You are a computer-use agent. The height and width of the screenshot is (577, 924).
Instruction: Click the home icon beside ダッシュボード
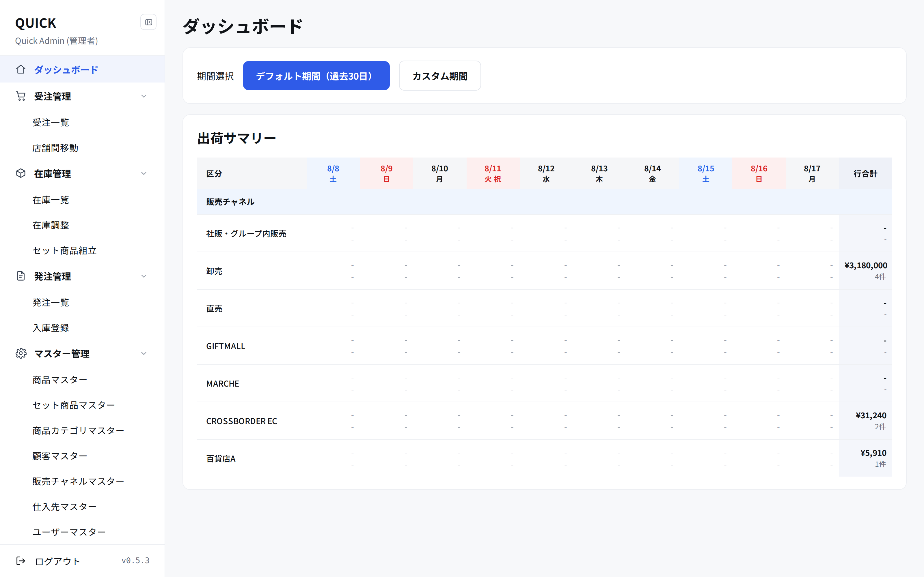[x=21, y=70]
